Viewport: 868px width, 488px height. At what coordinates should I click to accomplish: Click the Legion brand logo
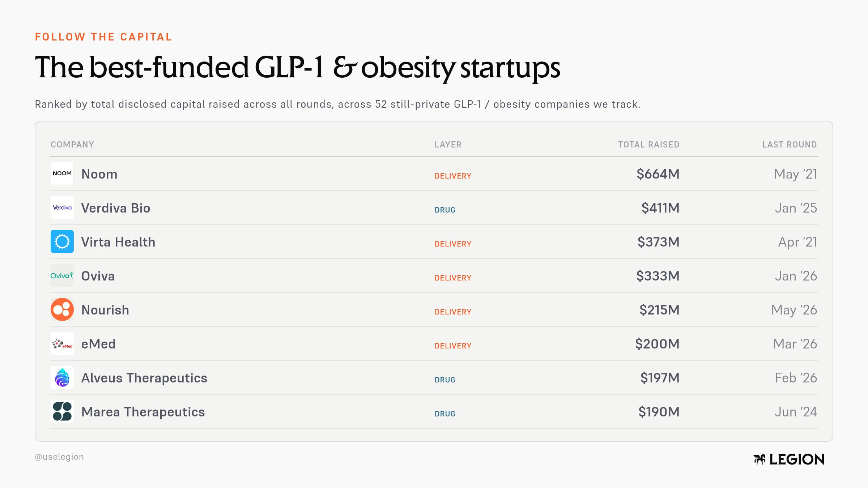[789, 459]
